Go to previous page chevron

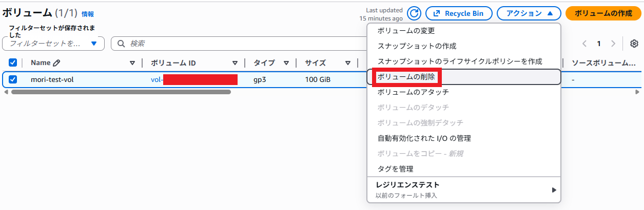pos(584,44)
